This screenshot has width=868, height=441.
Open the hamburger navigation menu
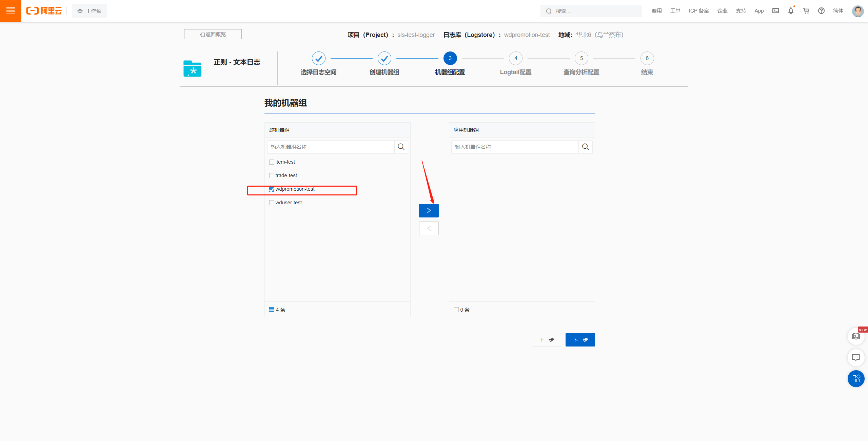11,11
